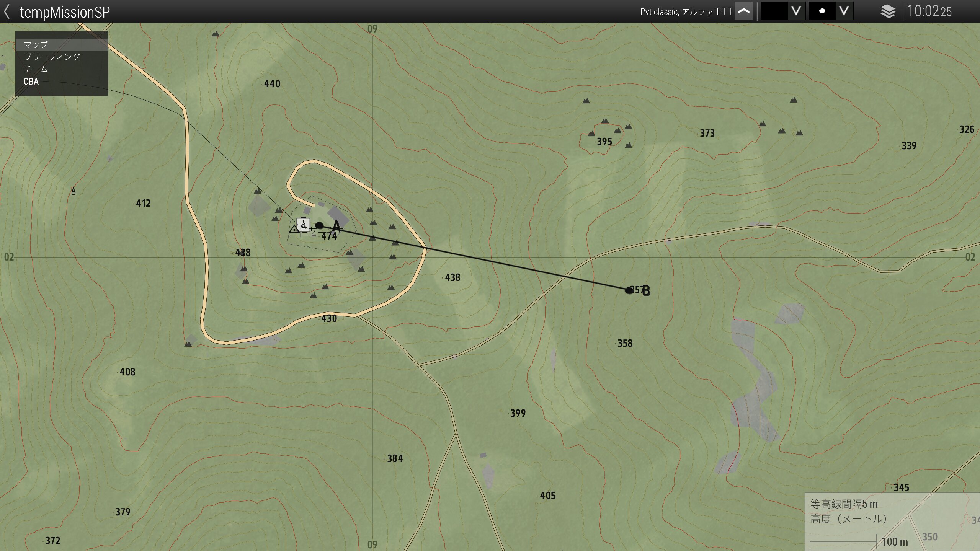The image size is (980, 551).
Task: Click the 10:02:25 clock display
Action: pos(929,11)
